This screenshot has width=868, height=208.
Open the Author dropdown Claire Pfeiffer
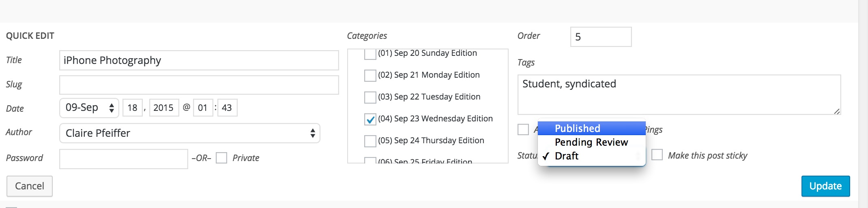pos(189,133)
